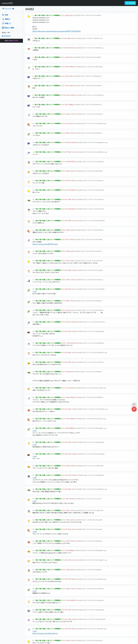Click the avatar icon of post 51
Screen dimensions: 138x644
(x=29, y=542)
